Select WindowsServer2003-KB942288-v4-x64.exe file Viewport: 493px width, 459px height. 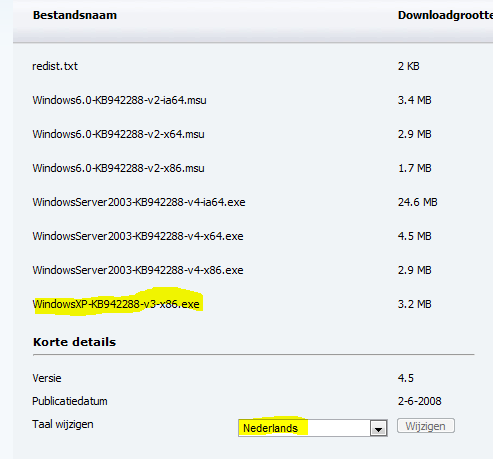pyautogui.click(x=138, y=236)
